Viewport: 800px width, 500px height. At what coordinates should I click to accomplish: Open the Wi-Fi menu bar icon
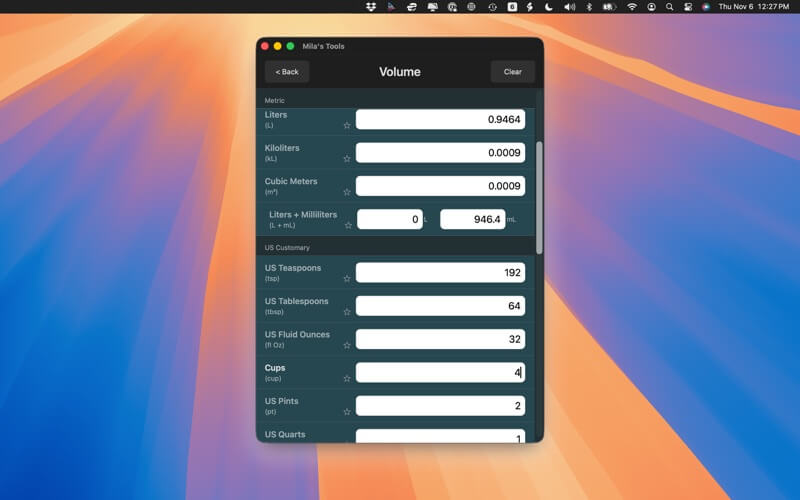tap(632, 7)
